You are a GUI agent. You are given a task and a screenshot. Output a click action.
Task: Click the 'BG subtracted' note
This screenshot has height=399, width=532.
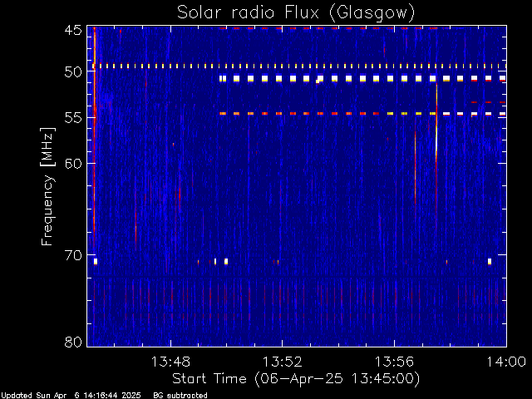pyautogui.click(x=180, y=396)
